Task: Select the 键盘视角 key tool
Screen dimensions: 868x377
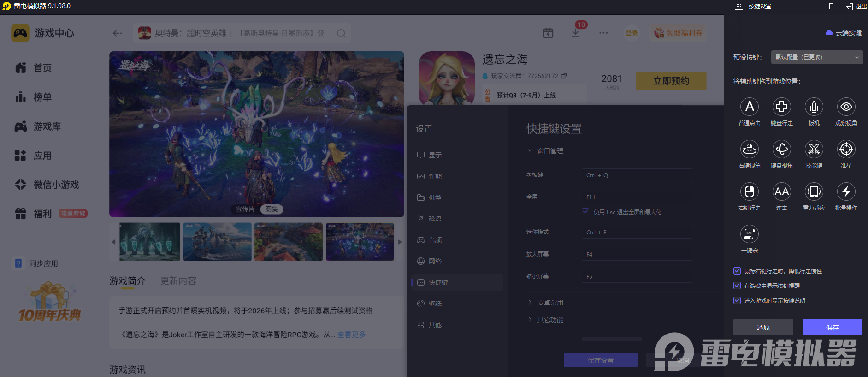Action: click(782, 150)
